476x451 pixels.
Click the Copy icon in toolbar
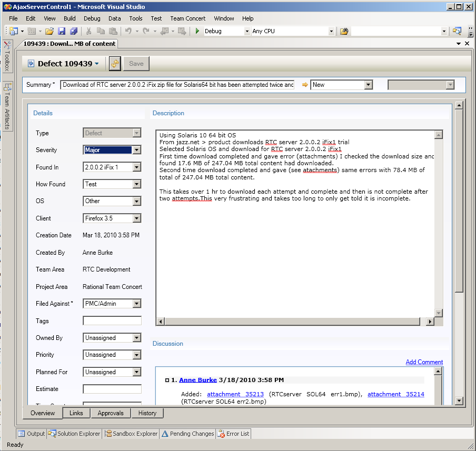coord(101,31)
